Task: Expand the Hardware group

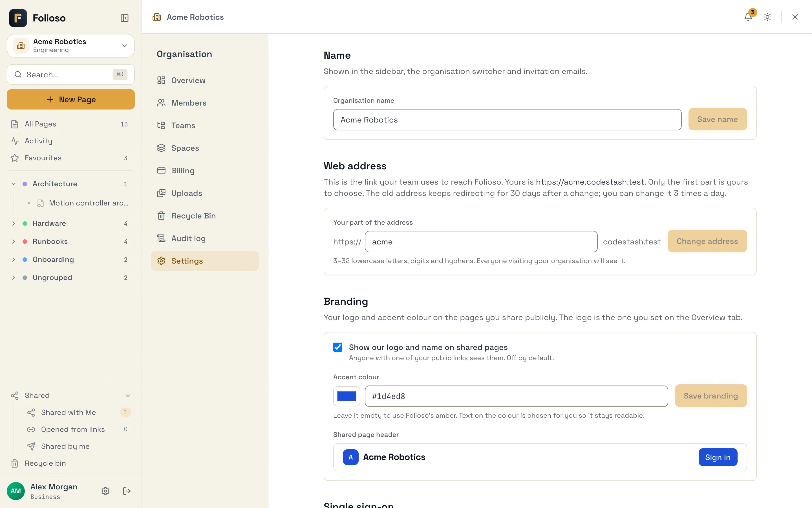Action: pyautogui.click(x=14, y=224)
